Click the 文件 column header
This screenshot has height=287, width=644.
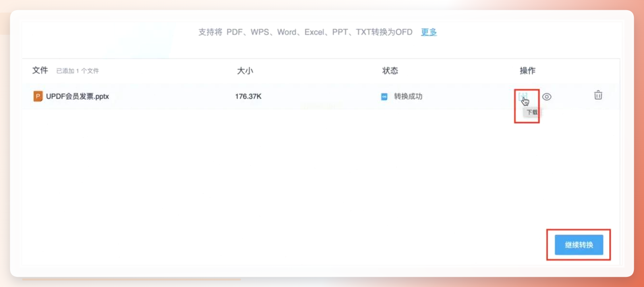40,71
